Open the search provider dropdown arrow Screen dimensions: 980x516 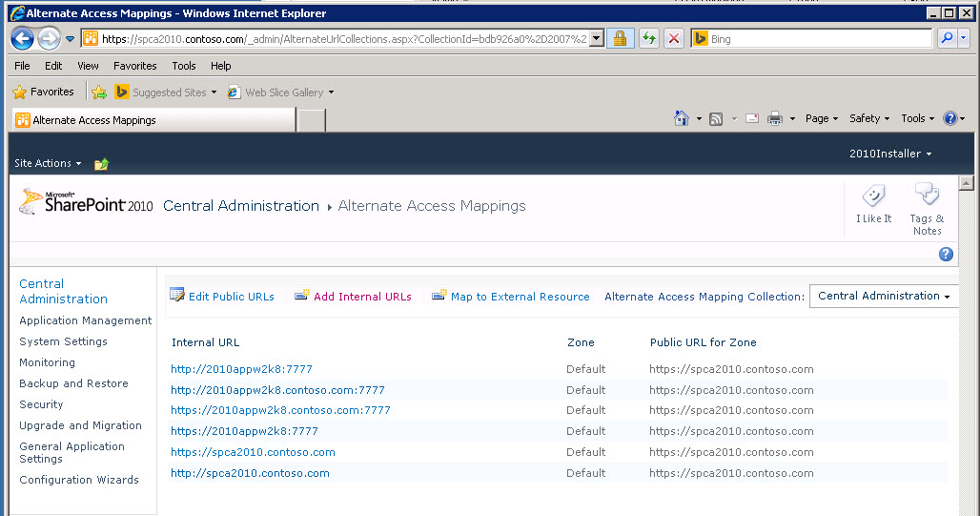click(x=963, y=39)
